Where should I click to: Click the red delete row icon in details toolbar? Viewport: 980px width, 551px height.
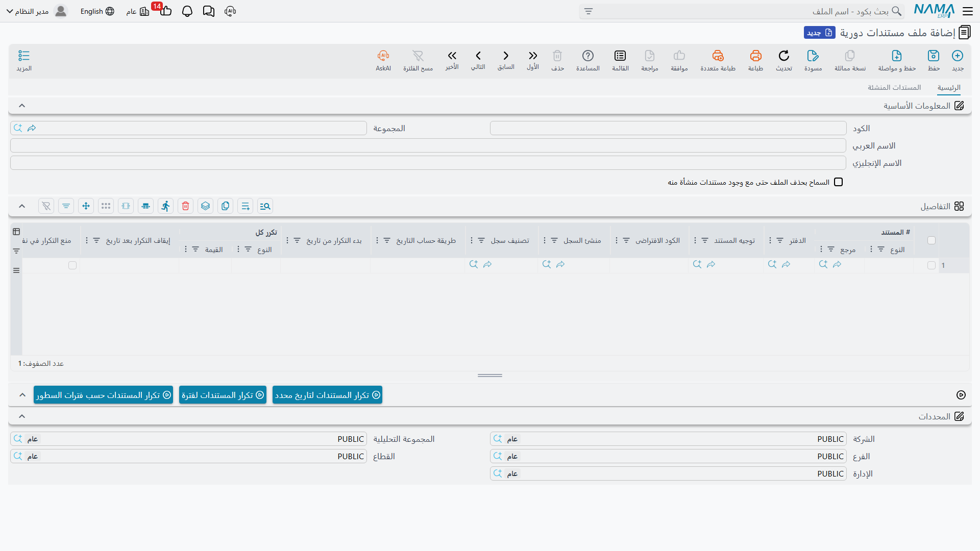(x=186, y=206)
